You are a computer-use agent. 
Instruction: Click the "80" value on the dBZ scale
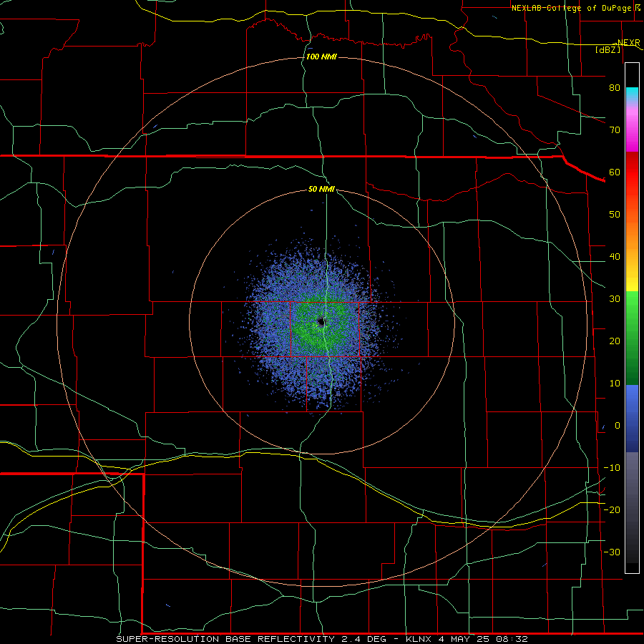[615, 87]
